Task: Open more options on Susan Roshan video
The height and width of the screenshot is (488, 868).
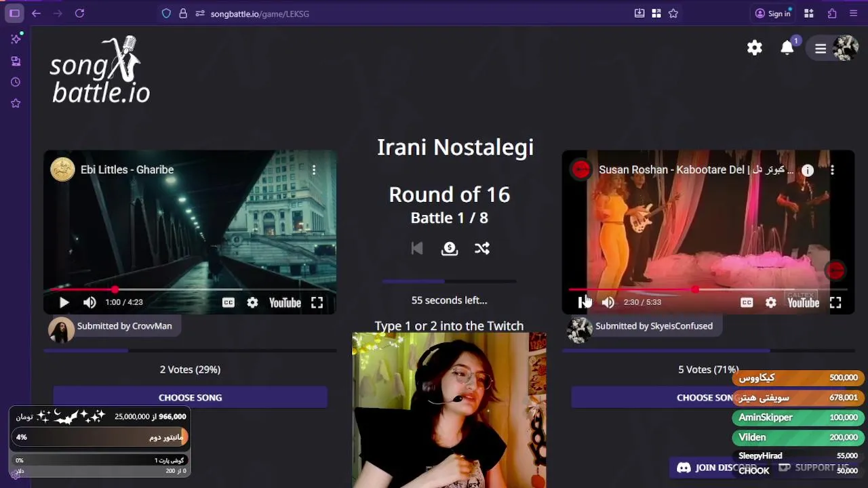Action: pos(832,170)
